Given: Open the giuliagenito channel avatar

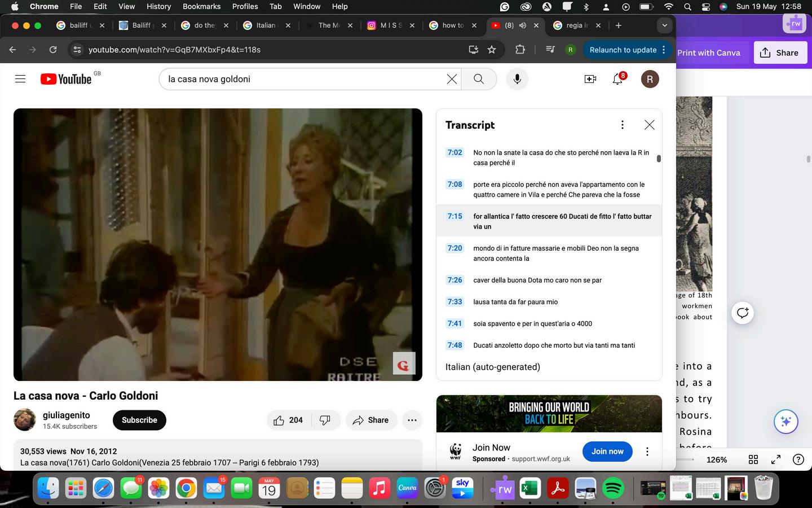Looking at the screenshot, I should pyautogui.click(x=25, y=420).
